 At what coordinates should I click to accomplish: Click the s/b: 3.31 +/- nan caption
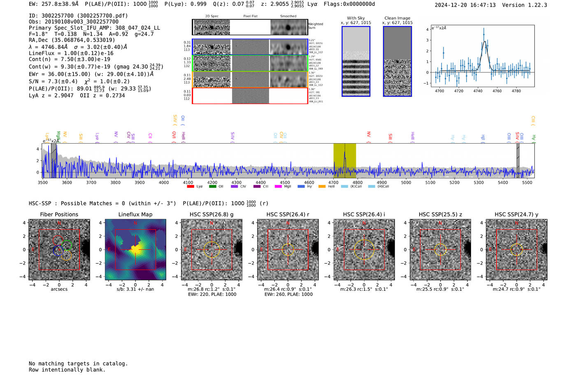coord(135,290)
